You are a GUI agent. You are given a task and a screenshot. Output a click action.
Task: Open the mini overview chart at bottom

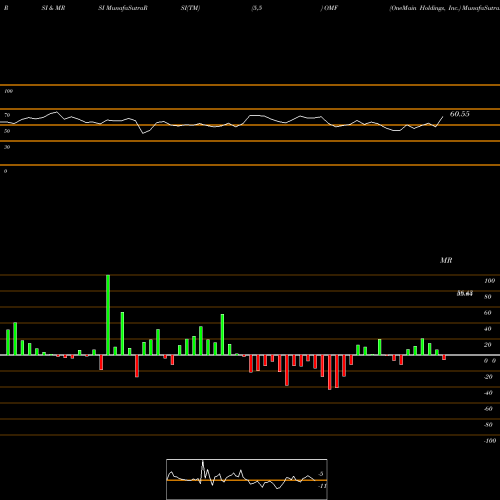[x=247, y=479]
